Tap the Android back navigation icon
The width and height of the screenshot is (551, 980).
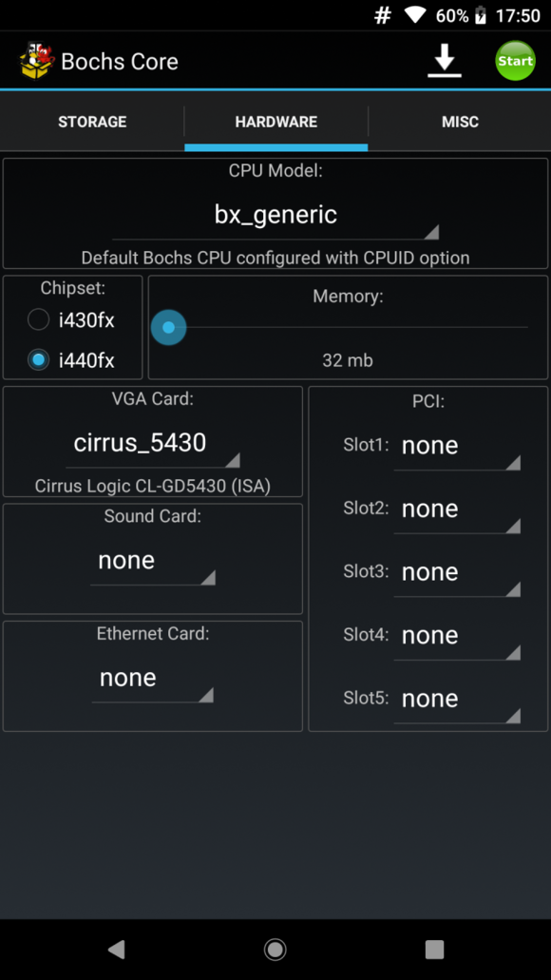(116, 949)
